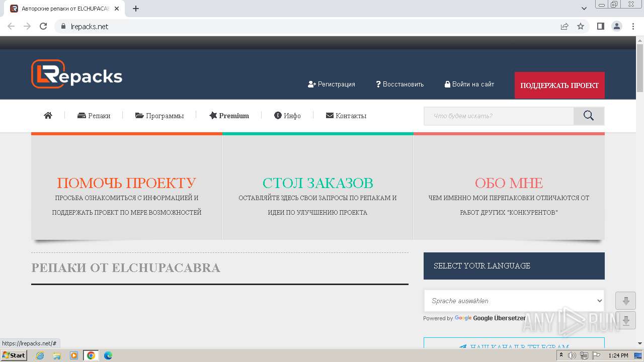Viewport: 644px width, 362px height.
Task: Click the address bar URL
Action: pyautogui.click(x=90, y=27)
